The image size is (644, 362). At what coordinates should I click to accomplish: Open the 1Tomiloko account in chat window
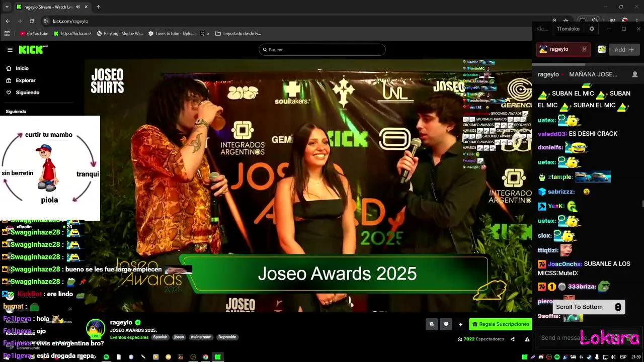tap(568, 29)
